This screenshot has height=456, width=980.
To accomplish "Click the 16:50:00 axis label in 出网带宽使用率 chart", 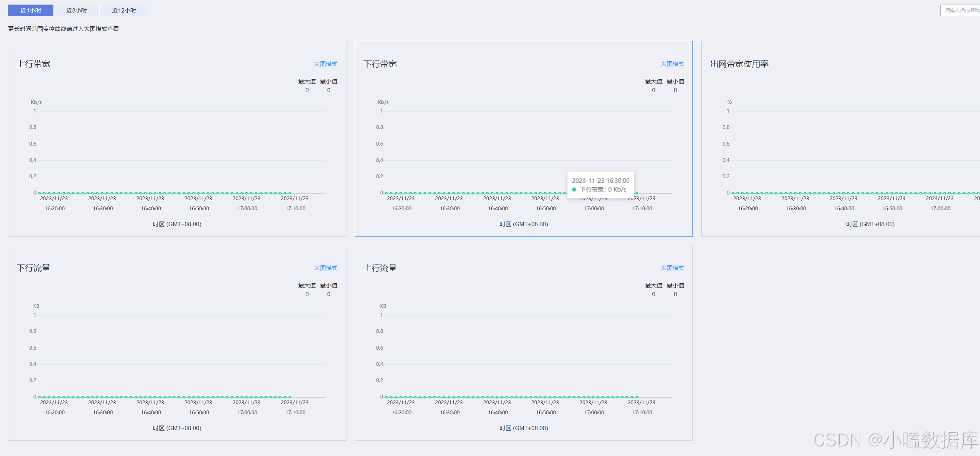I will tap(892, 208).
